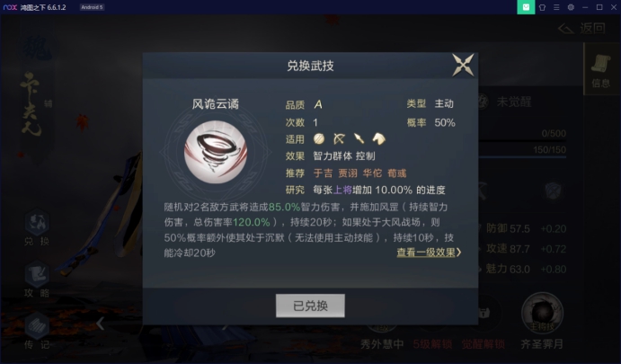Image resolution: width=621 pixels, height=364 pixels.
Task: Click the 风诡云谲 tornado skill icon
Action: (x=216, y=152)
